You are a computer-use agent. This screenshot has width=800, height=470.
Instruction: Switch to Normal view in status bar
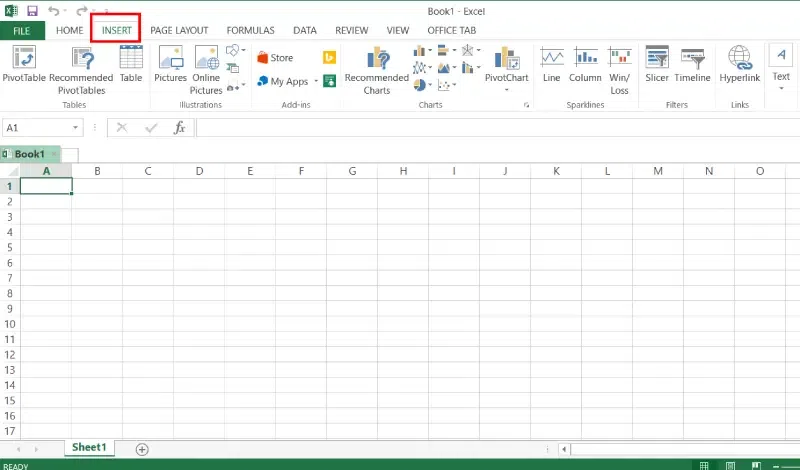pyautogui.click(x=704, y=465)
